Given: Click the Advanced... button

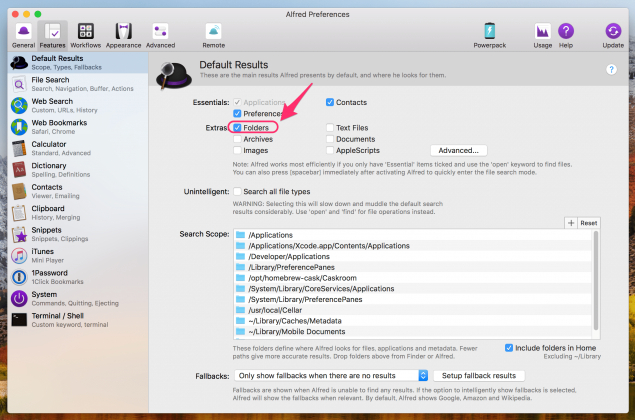Looking at the screenshot, I should click(x=458, y=150).
